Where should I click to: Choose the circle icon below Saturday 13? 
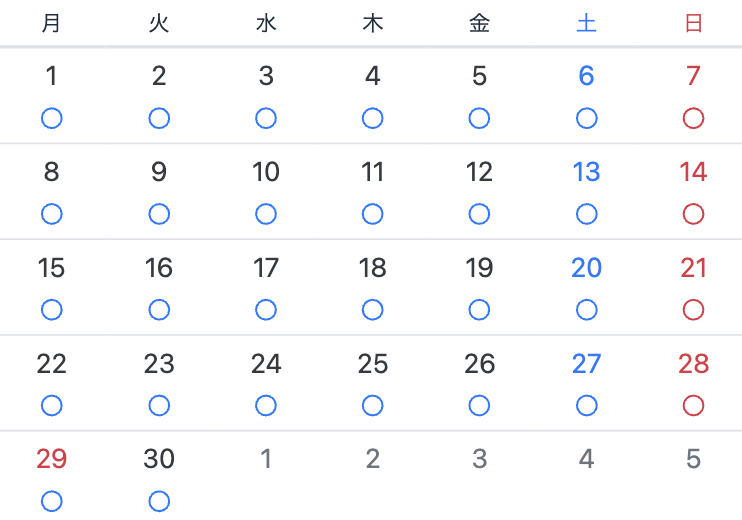[587, 214]
